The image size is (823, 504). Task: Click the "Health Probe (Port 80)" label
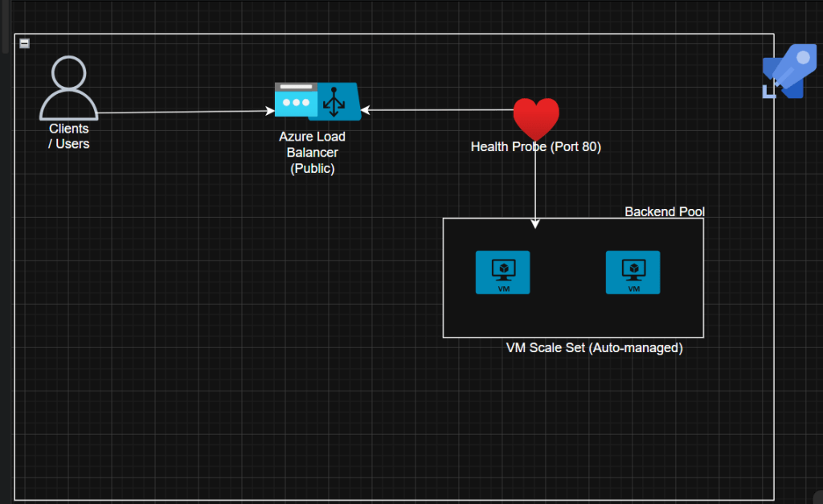535,147
